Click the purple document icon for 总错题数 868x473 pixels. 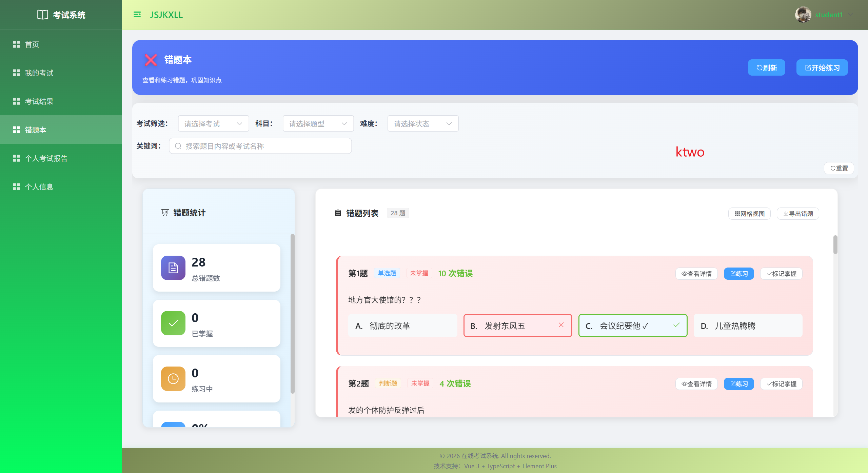pyautogui.click(x=173, y=268)
